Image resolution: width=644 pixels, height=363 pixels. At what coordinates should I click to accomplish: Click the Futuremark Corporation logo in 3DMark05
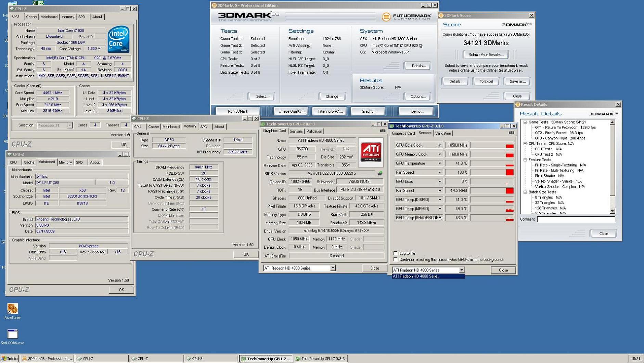tap(407, 17)
